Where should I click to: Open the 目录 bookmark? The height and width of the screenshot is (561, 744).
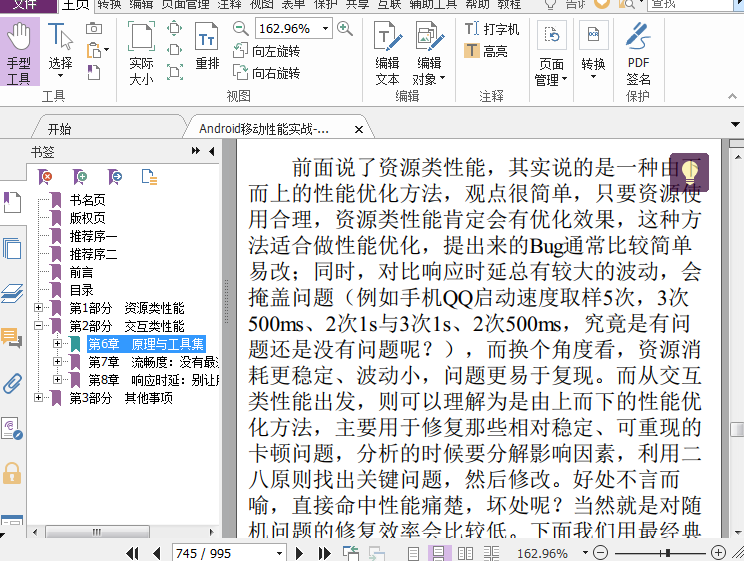81,290
